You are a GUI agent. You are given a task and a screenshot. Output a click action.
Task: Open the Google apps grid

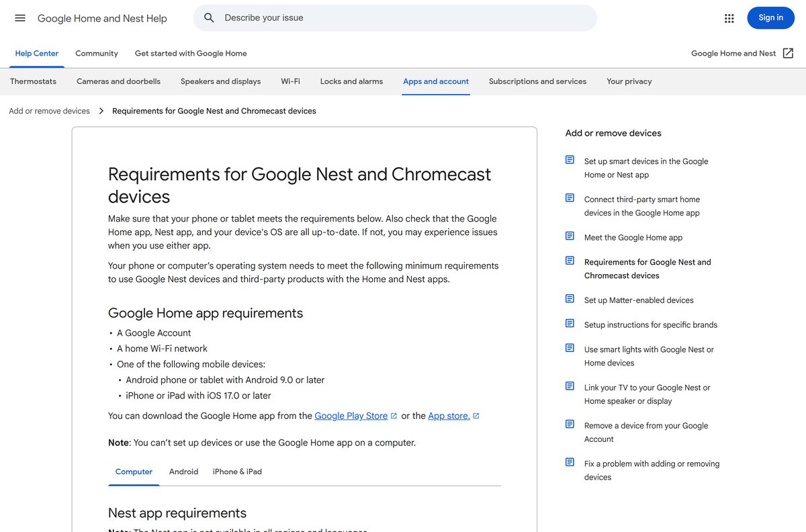(729, 18)
